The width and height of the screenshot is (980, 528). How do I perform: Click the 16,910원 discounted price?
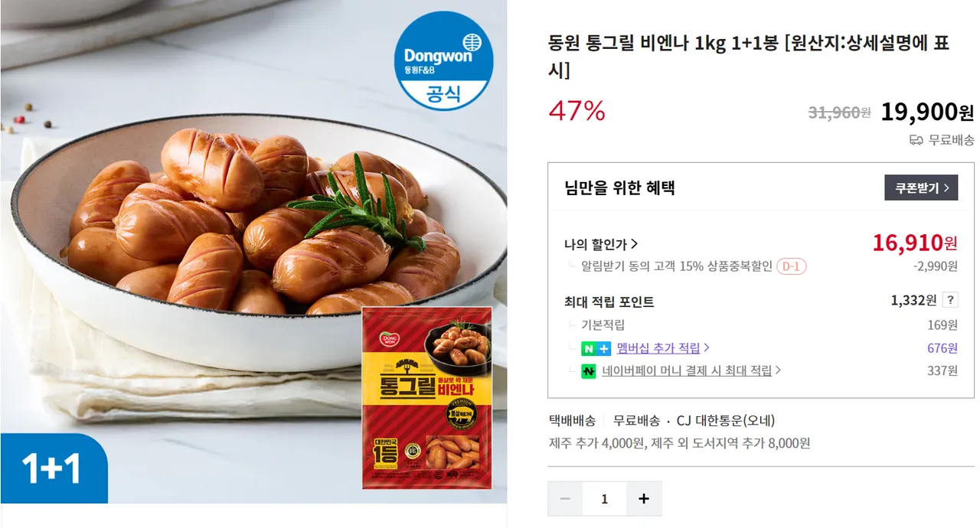point(915,243)
